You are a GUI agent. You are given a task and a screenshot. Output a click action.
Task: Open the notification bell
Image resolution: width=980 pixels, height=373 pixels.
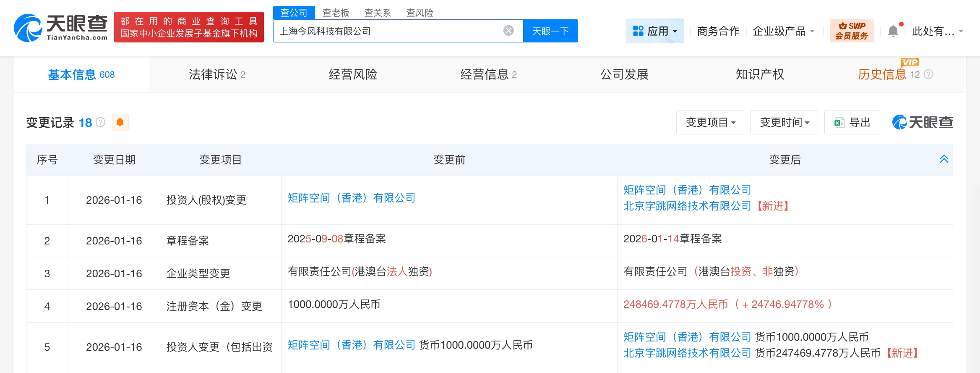(x=893, y=31)
